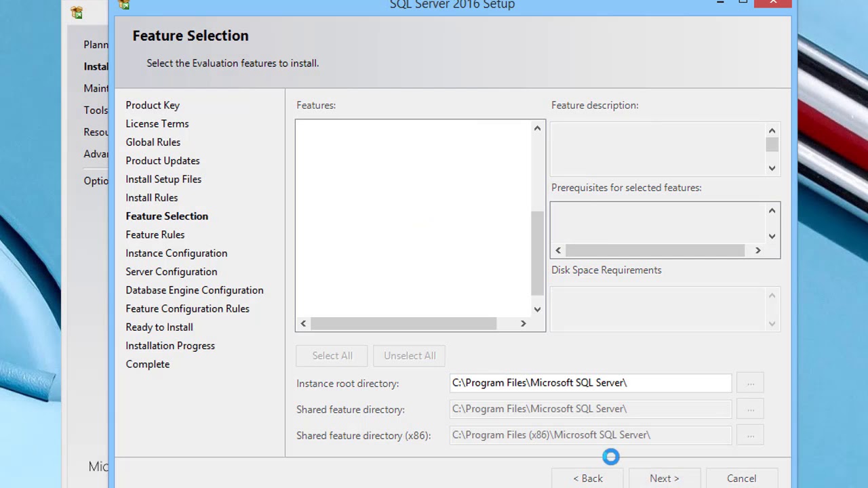Image resolution: width=868 pixels, height=488 pixels.
Task: Select Ready to Install step
Action: coord(159,327)
